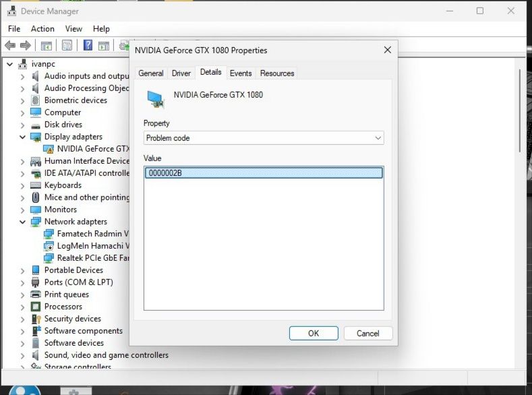Image resolution: width=532 pixels, height=395 pixels.
Task: Switch to the General tab
Action: (x=150, y=73)
